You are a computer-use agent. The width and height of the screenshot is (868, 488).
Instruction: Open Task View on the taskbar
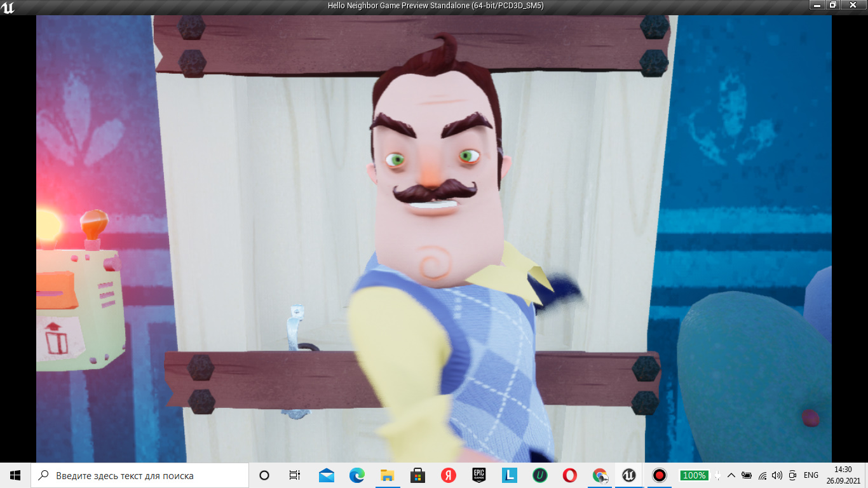[295, 475]
